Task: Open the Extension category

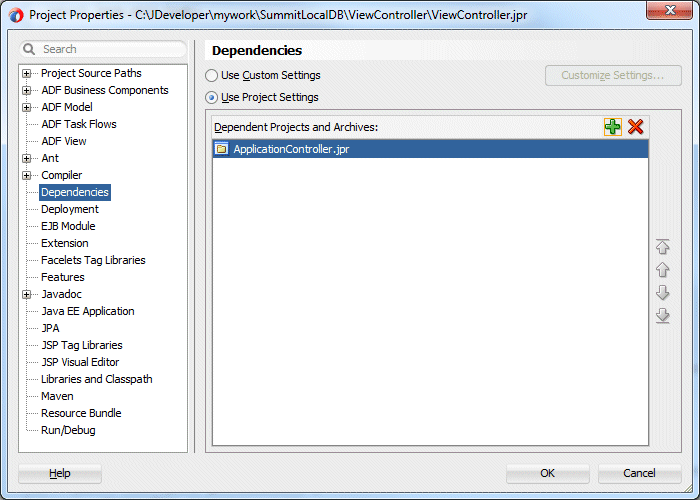Action: point(65,243)
